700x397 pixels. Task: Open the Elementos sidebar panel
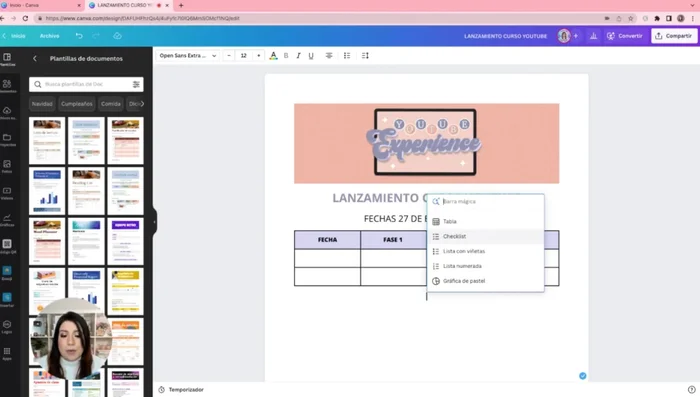pos(7,86)
